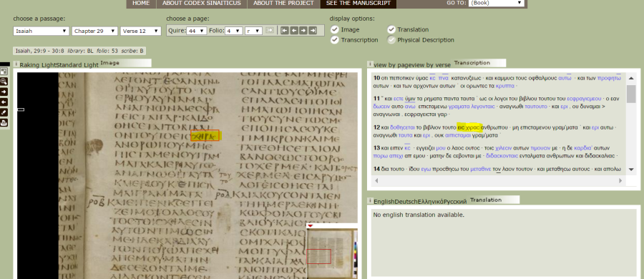Screen dimensions: 644x279
Task: Open ABOUT THE PROJECT menu item
Action: point(283,4)
